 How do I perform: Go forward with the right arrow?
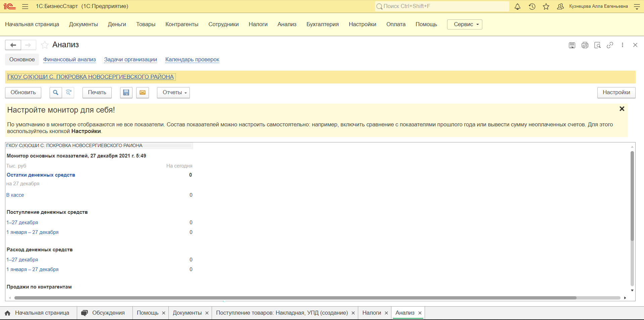pyautogui.click(x=29, y=45)
